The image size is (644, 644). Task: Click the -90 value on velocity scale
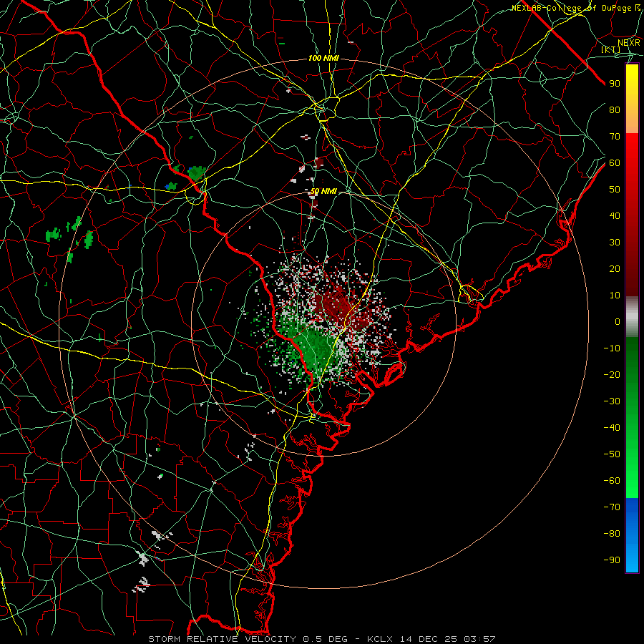(612, 560)
